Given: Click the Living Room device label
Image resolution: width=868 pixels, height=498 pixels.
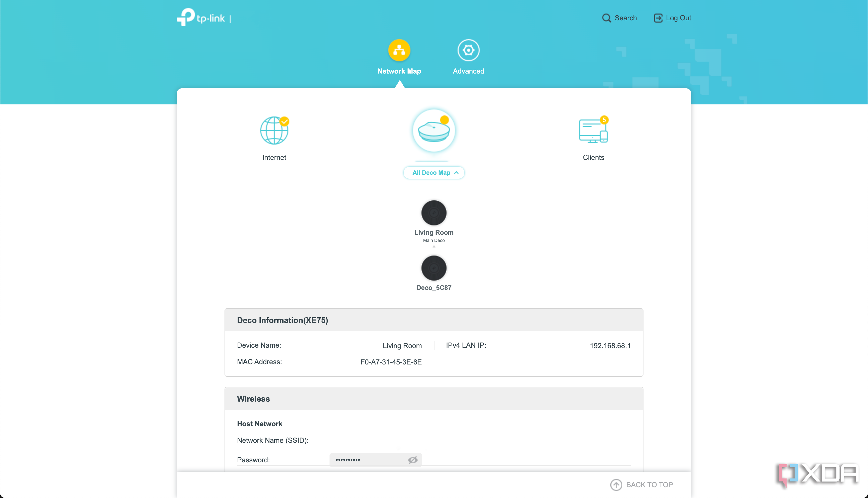Looking at the screenshot, I should tap(433, 233).
